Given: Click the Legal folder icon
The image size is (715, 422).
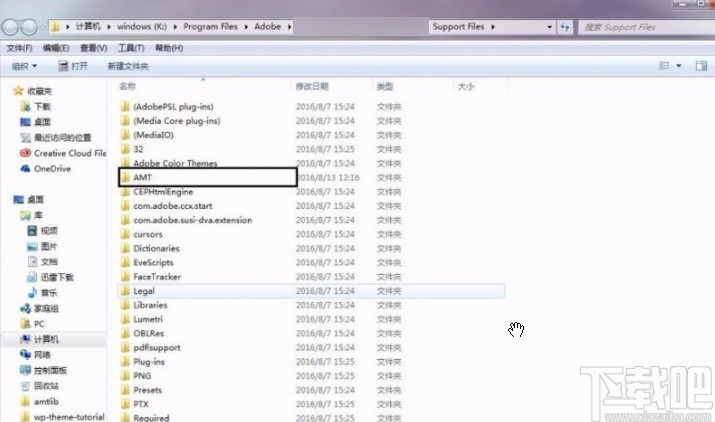Looking at the screenshot, I should (x=125, y=291).
